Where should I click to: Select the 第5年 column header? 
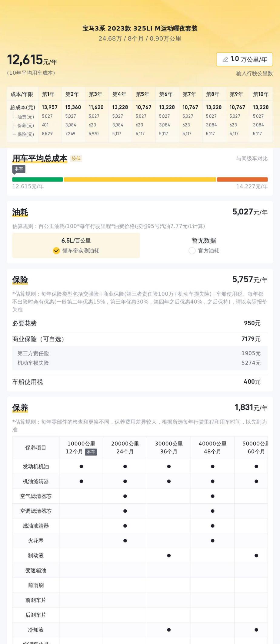tap(142, 94)
